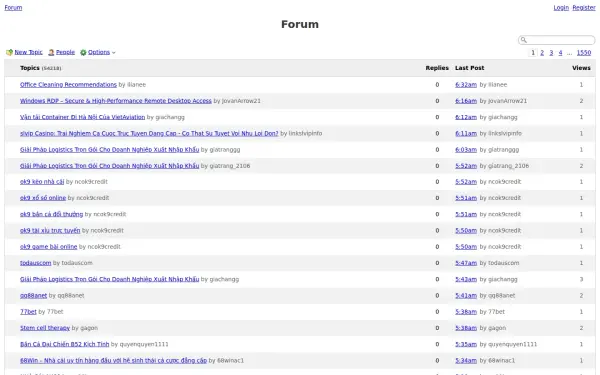Open the ok9 bắn cá đổi thưởng topic
Image resolution: width=600 pixels, height=375 pixels.
pos(51,214)
